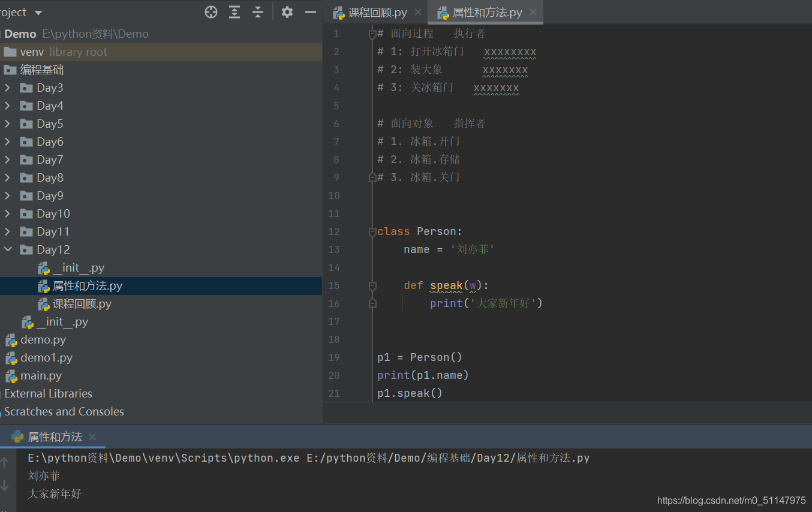The width and height of the screenshot is (812, 512).
Task: Close the 课程回顾.py editor tab
Action: (418, 12)
